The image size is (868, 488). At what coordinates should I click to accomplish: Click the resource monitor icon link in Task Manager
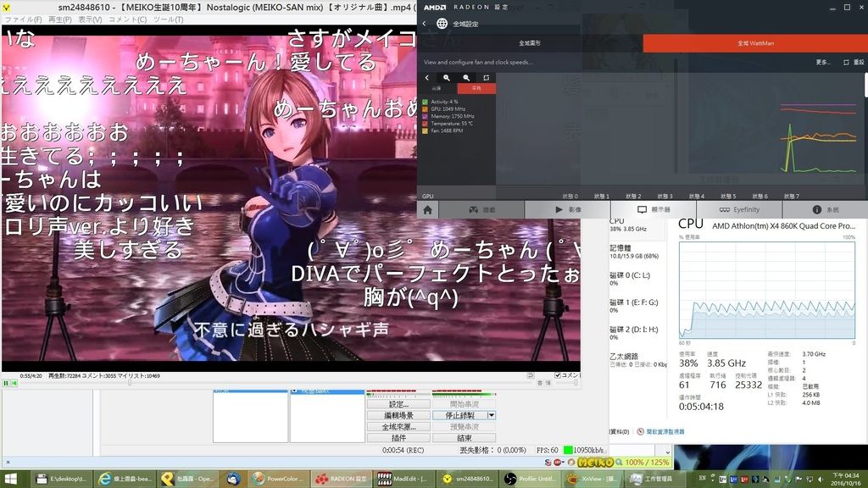point(641,431)
